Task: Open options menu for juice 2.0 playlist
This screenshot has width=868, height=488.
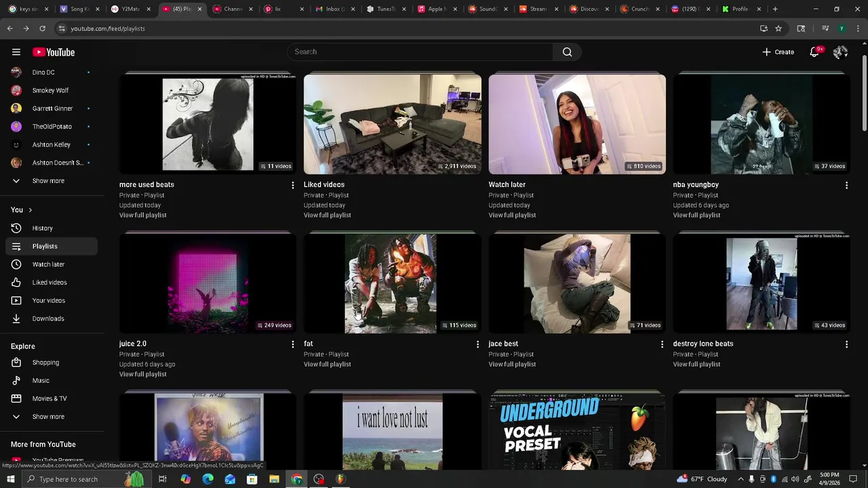Action: click(293, 344)
